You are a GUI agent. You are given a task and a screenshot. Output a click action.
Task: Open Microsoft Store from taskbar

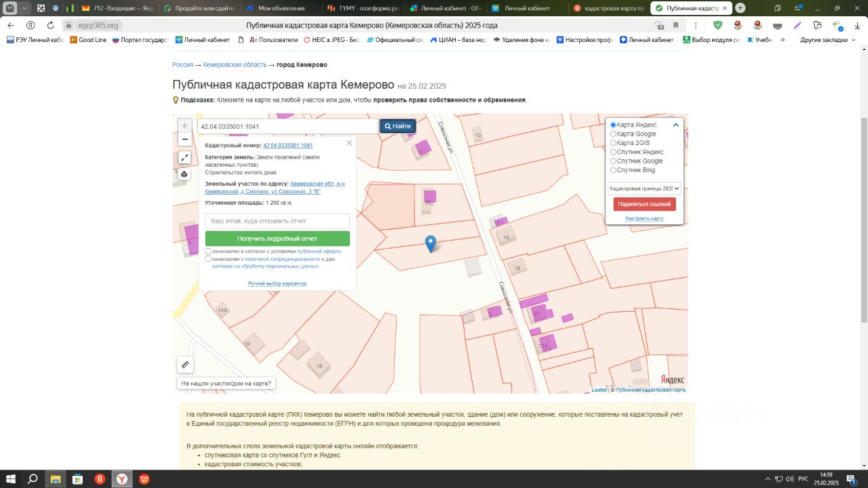(77, 479)
